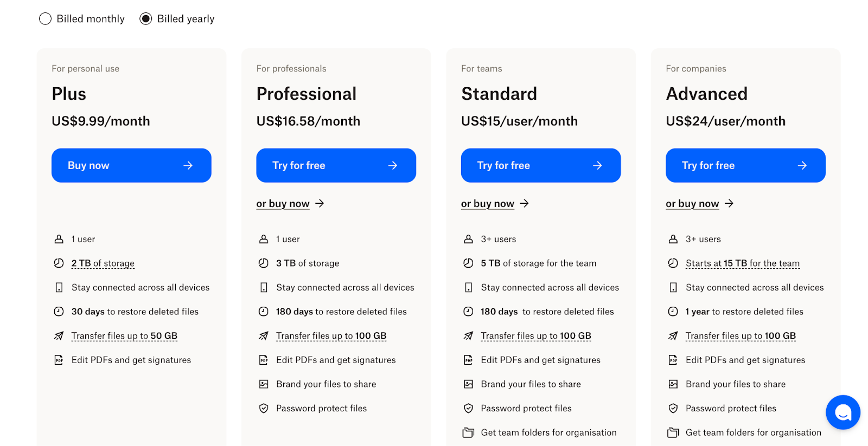Viewport: 868px width, 446px height.
Task: Click the clock restore icon under Advanced
Action: pos(673,312)
